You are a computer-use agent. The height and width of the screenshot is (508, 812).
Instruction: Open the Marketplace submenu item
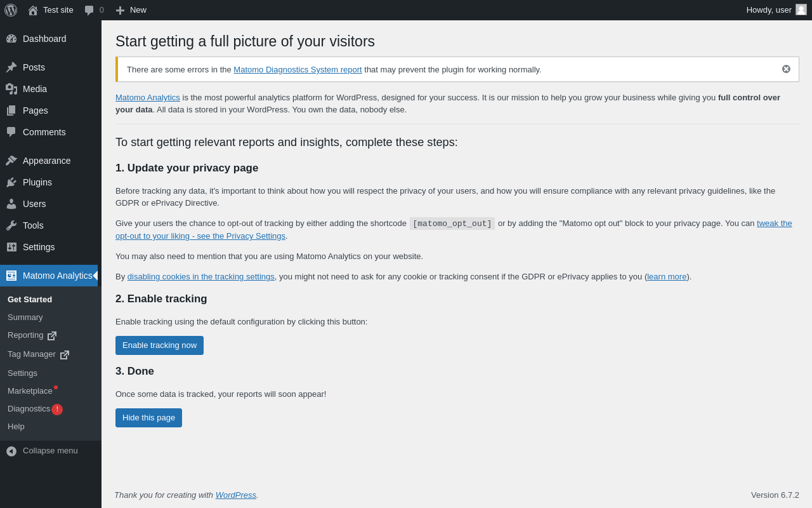[30, 391]
